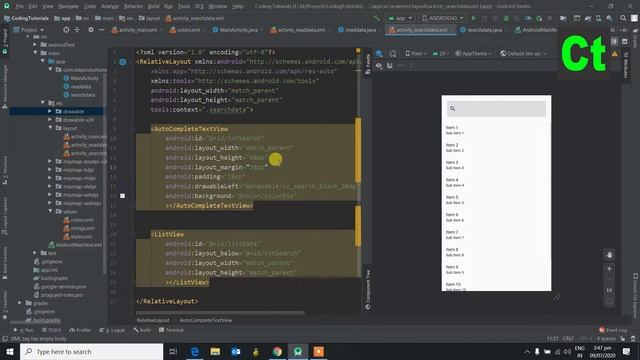Screen dimensions: 640x360
Task: Click the Debug app bug icon
Action: [506, 18]
